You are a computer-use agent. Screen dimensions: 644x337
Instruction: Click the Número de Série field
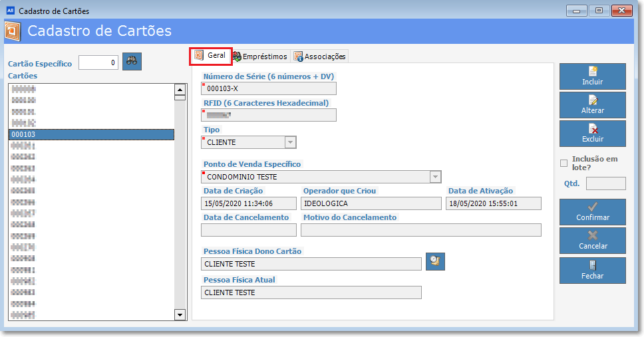tap(269, 88)
